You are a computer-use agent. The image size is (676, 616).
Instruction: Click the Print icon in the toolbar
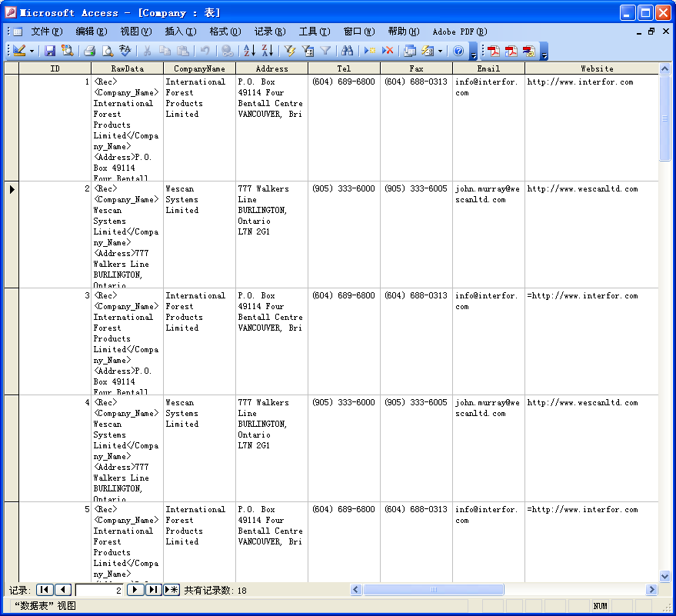point(90,51)
